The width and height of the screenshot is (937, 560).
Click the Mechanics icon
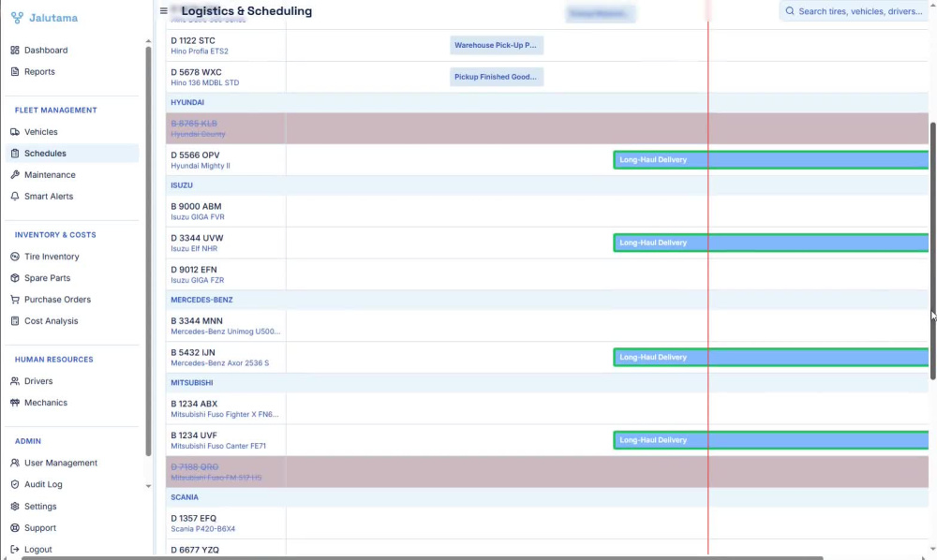pyautogui.click(x=15, y=403)
